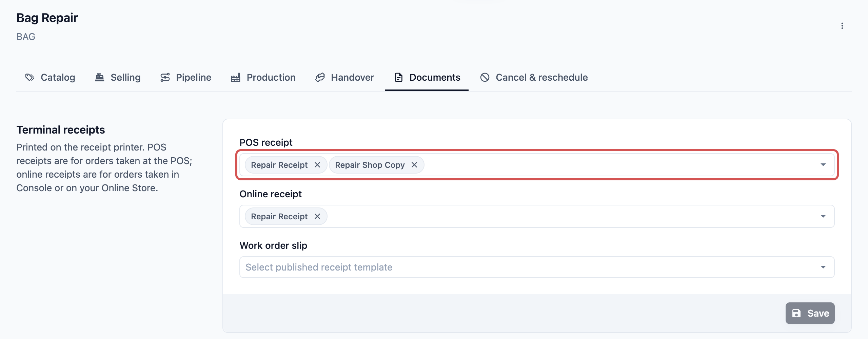Image resolution: width=868 pixels, height=339 pixels.
Task: Click the POS receipt field label
Action: [266, 142]
